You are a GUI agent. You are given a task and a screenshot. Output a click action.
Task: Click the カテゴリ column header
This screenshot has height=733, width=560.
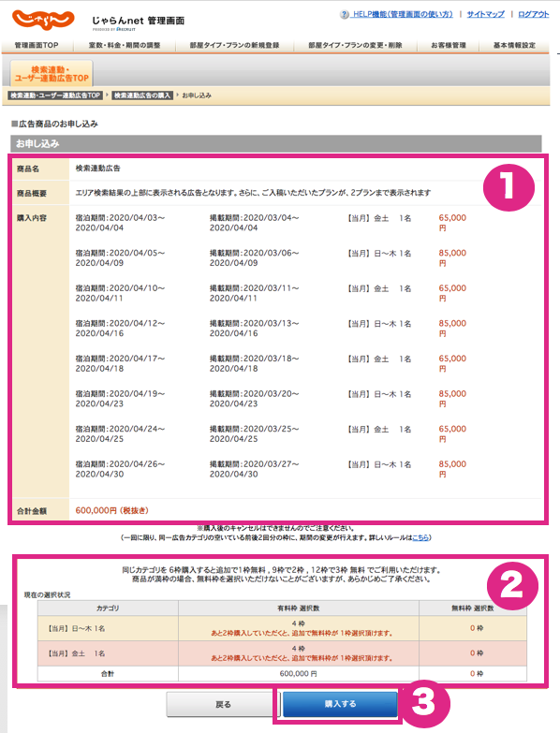point(108,608)
